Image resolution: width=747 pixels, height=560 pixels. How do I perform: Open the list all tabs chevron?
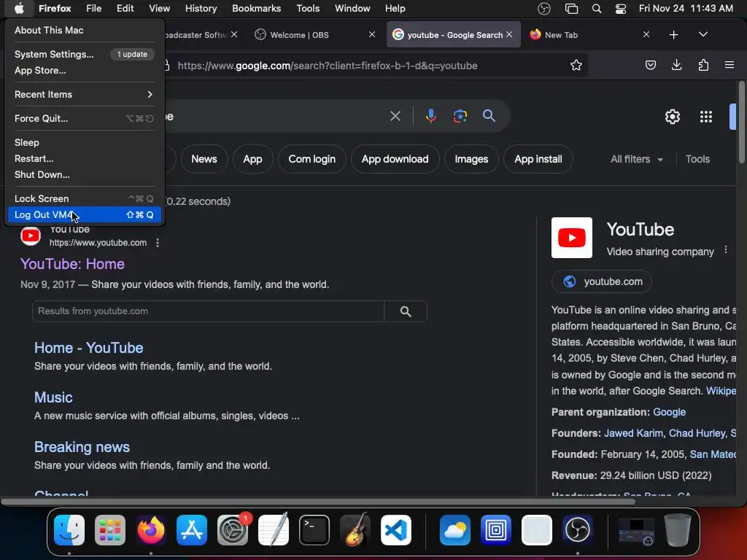click(x=703, y=34)
